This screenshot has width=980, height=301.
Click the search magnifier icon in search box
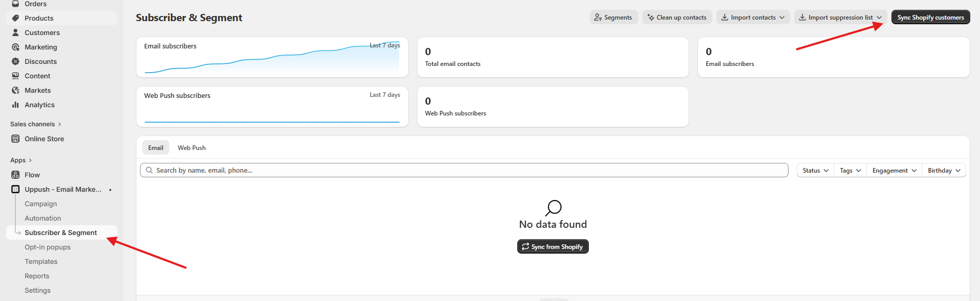click(x=149, y=170)
